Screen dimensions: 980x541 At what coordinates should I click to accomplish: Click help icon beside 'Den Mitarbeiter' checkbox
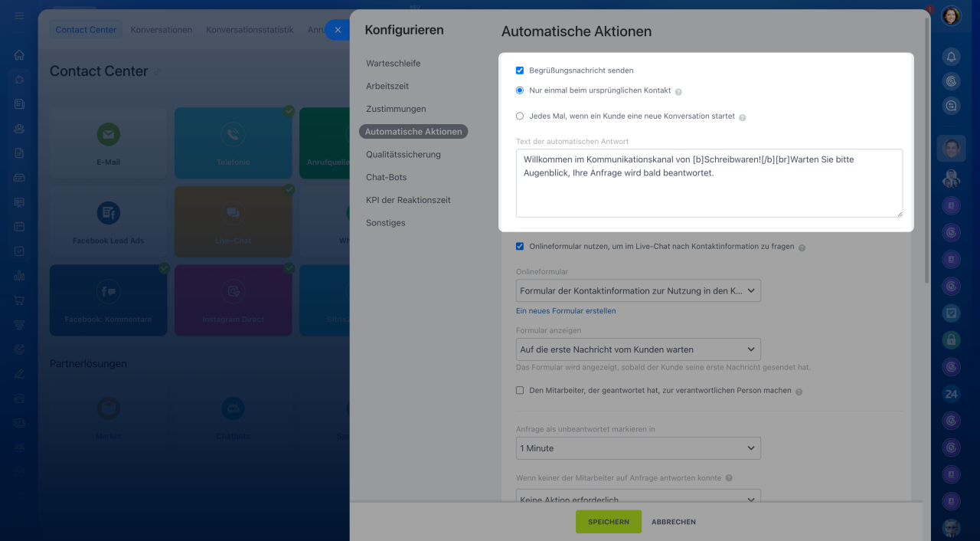pos(799,391)
